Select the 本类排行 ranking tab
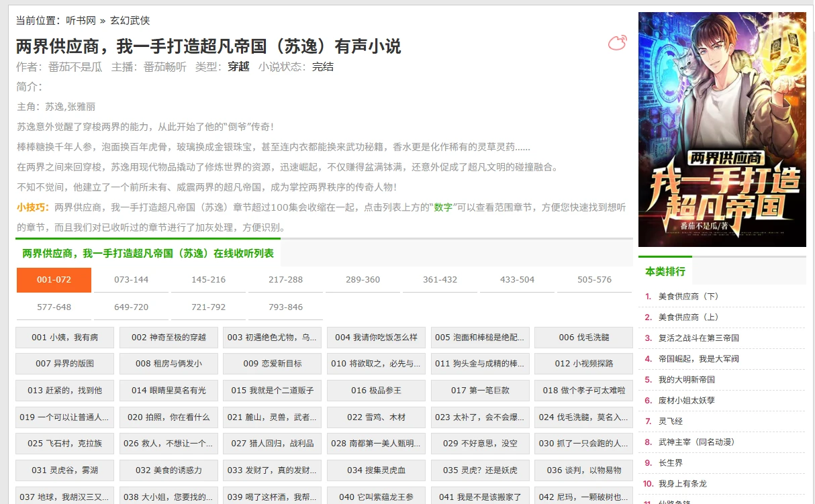This screenshot has height=504, width=815. coord(665,272)
